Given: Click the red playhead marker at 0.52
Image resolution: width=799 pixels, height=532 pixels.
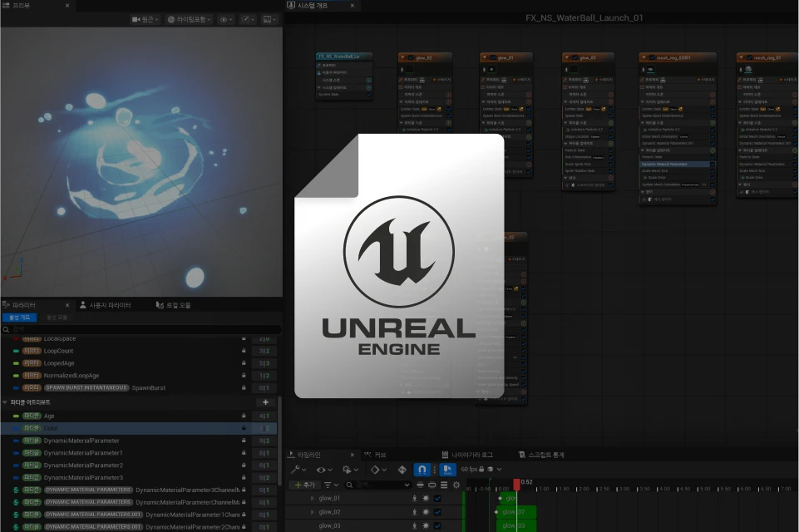Looking at the screenshot, I should (x=516, y=484).
